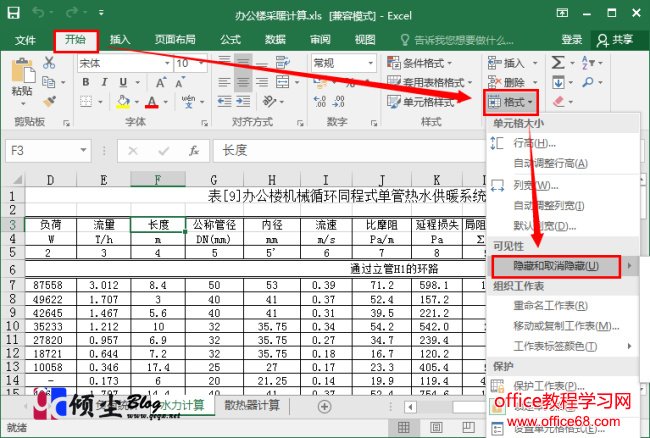
Task: Click the Fill down icon
Action: pos(558,82)
